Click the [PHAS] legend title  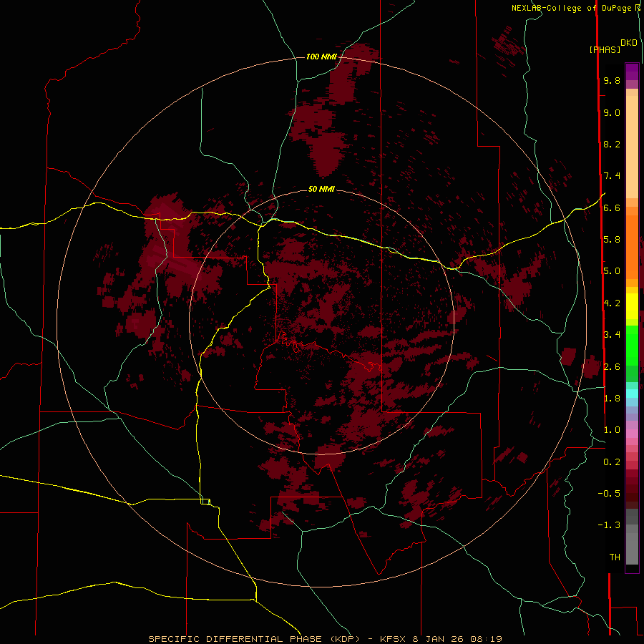(605, 49)
